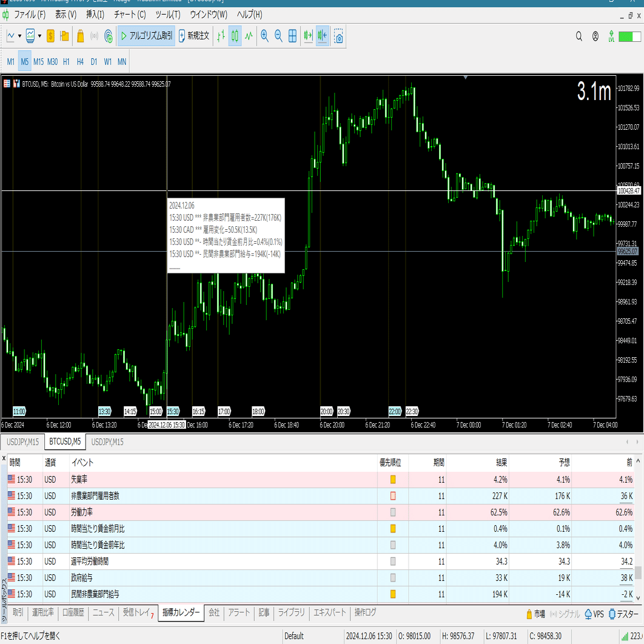Screen dimensions: 644x644
Task: Open the gold dollar Market Watch icon
Action: pos(50,36)
